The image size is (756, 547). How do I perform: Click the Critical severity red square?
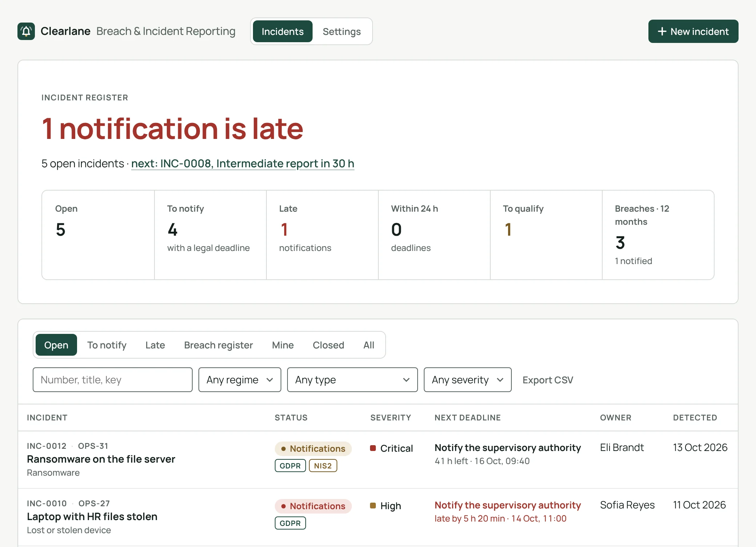[373, 448]
